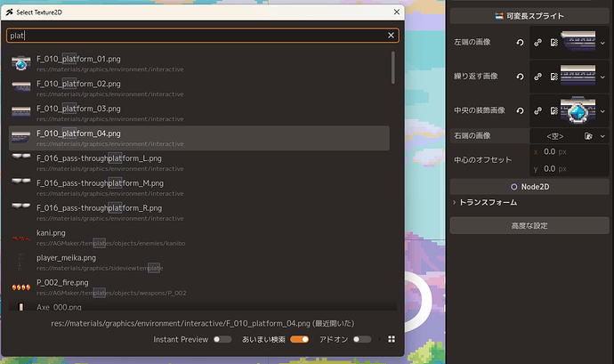The width and height of the screenshot is (614, 364).
Task: Click quick-load icon for 繰り返す画像
Action: [554, 77]
